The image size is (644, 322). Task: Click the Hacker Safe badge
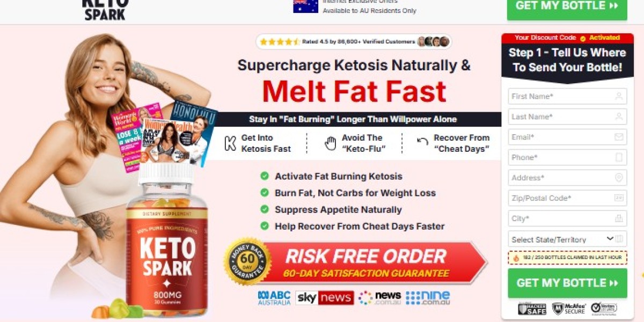point(532,309)
